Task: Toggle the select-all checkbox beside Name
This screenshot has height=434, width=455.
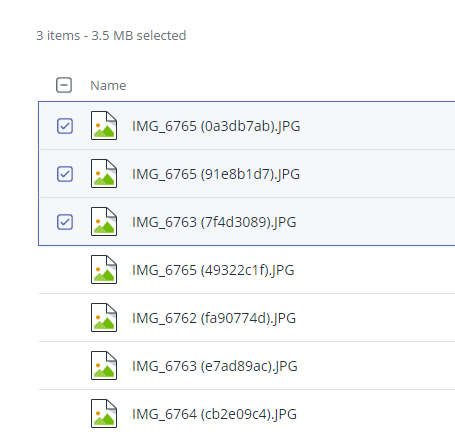Action: coord(64,85)
